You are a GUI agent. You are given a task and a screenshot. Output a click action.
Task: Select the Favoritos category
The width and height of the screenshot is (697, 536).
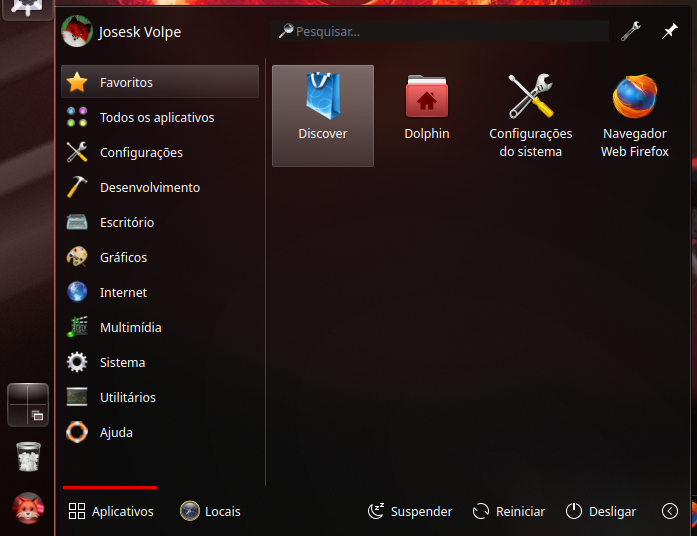160,82
